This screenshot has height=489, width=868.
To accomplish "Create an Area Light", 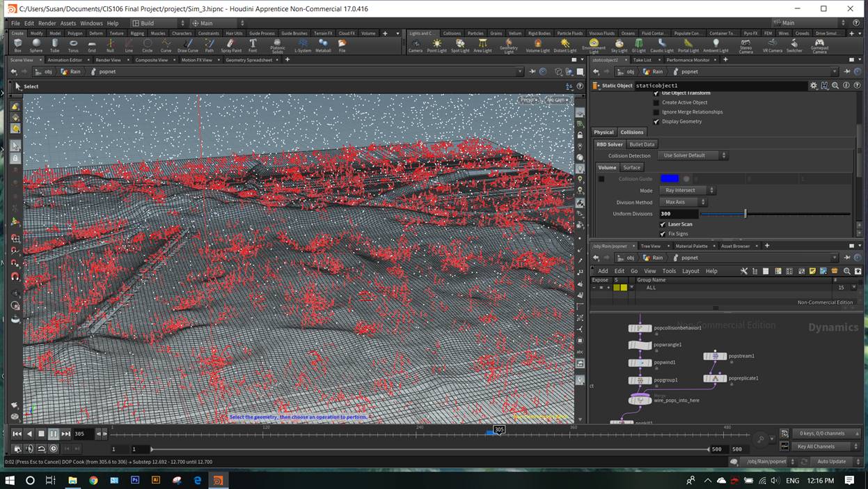I will (482, 45).
